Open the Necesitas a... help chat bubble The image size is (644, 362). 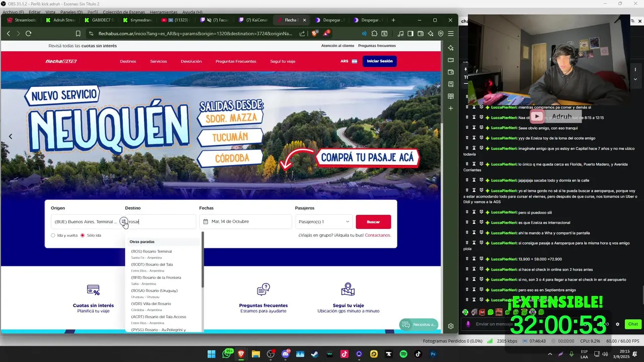click(x=419, y=325)
